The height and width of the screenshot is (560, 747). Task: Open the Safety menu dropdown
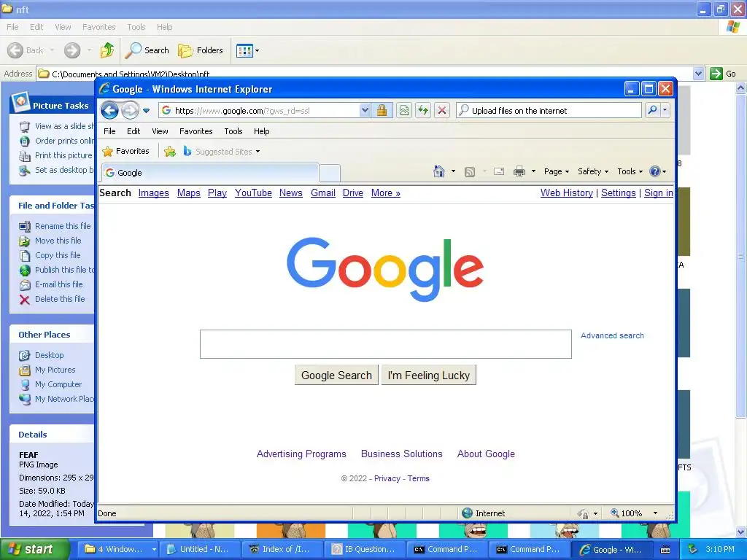593,171
